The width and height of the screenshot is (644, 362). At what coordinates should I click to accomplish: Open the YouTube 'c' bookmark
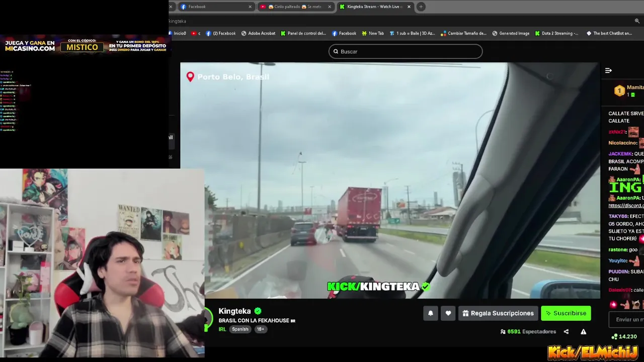196,33
